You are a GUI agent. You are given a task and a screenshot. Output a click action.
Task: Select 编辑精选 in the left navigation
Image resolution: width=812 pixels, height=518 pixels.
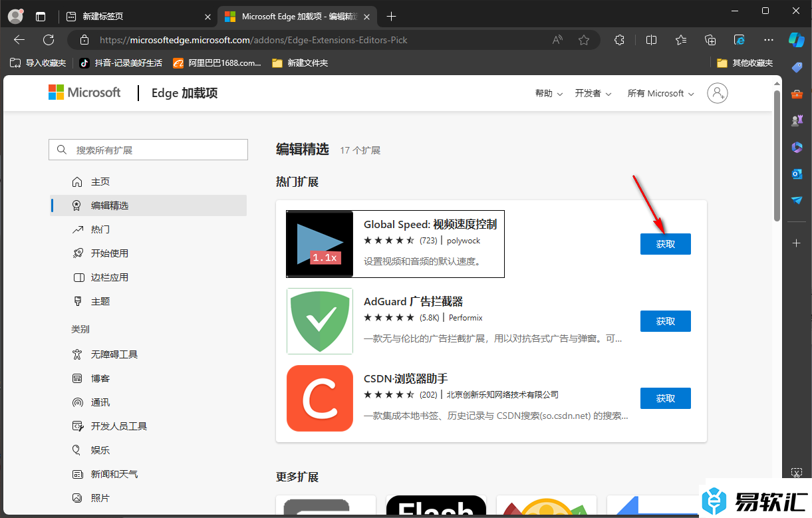148,205
